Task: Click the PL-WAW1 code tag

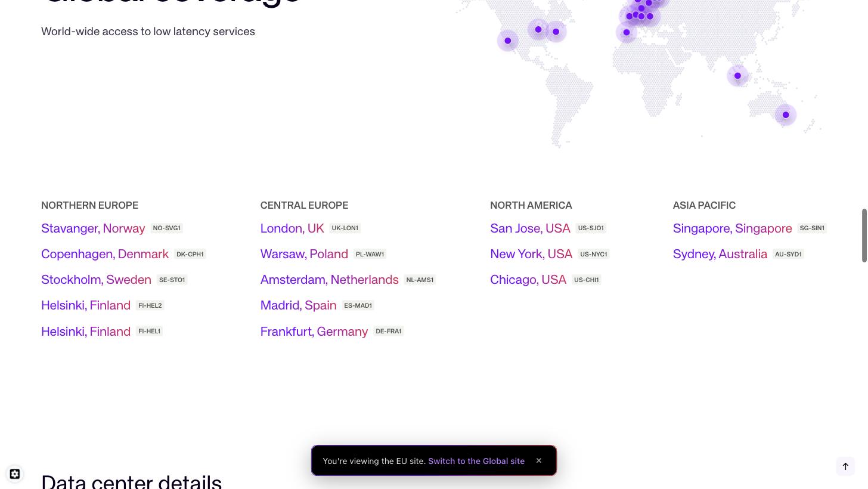Action: [x=370, y=254]
